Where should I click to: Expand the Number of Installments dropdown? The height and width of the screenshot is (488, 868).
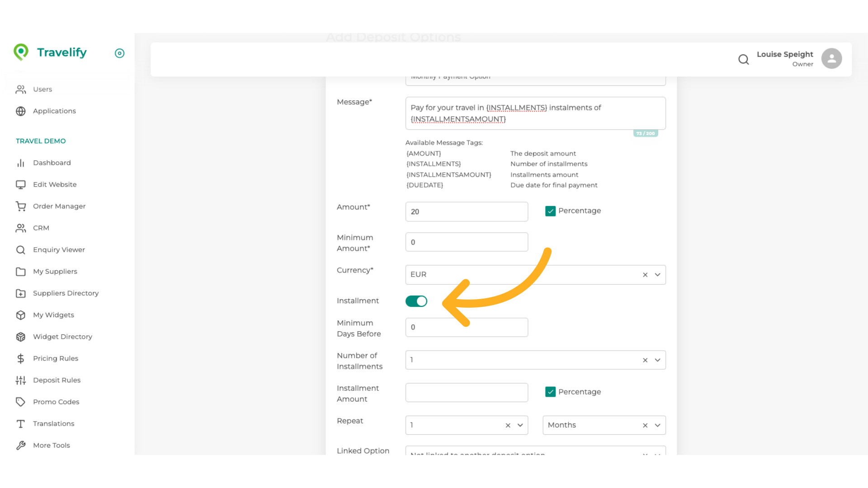coord(657,360)
